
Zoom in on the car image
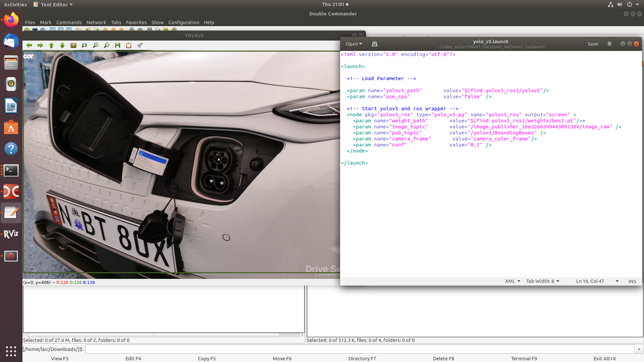96,45
